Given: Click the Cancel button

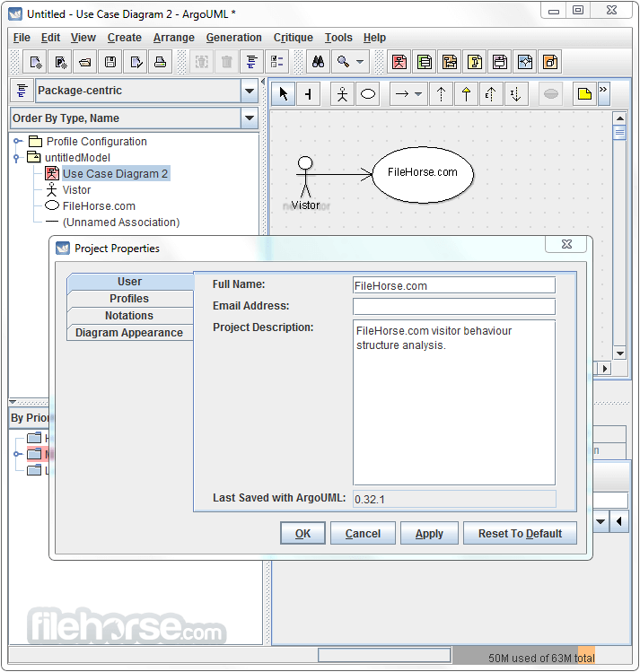Looking at the screenshot, I should [x=363, y=534].
